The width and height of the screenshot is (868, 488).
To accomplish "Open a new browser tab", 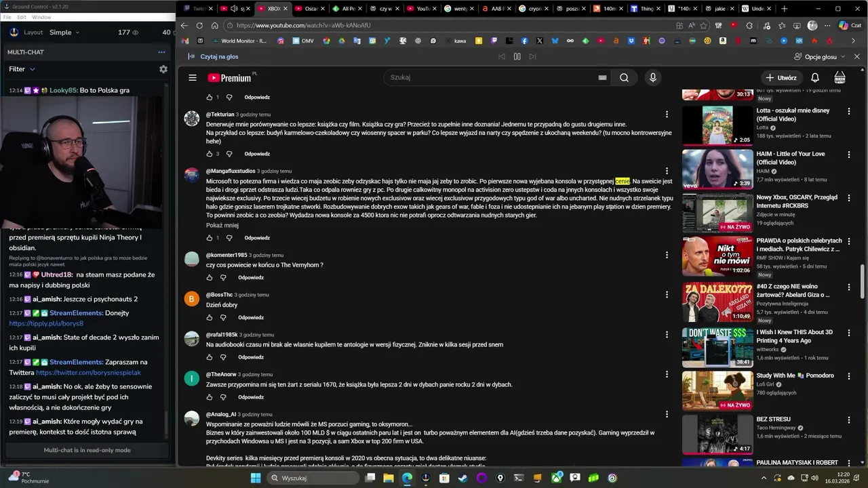I will 785,9.
